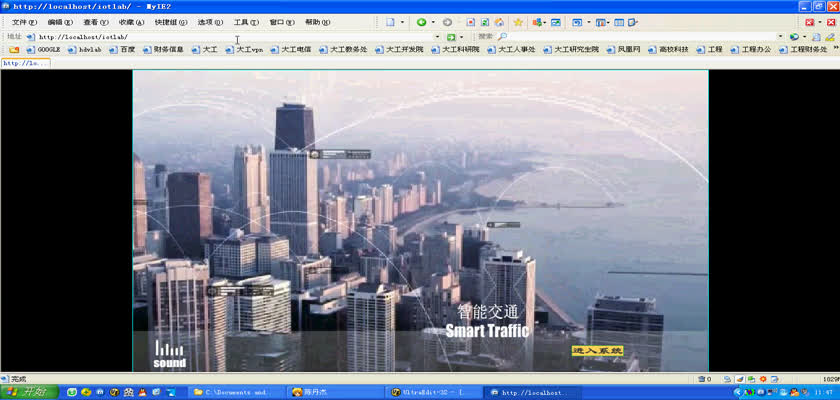This screenshot has height=400, width=840.
Task: Open the 大工科研院 bookmark link
Action: (455, 49)
